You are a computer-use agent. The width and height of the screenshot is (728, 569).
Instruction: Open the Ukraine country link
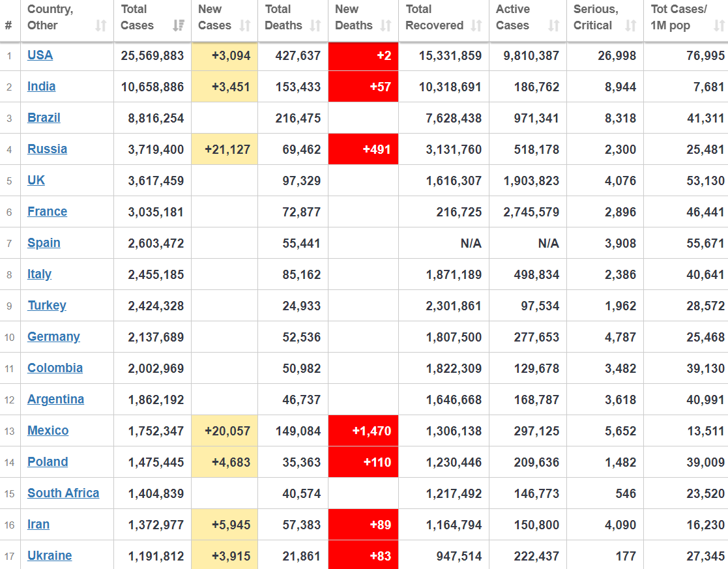(x=50, y=555)
